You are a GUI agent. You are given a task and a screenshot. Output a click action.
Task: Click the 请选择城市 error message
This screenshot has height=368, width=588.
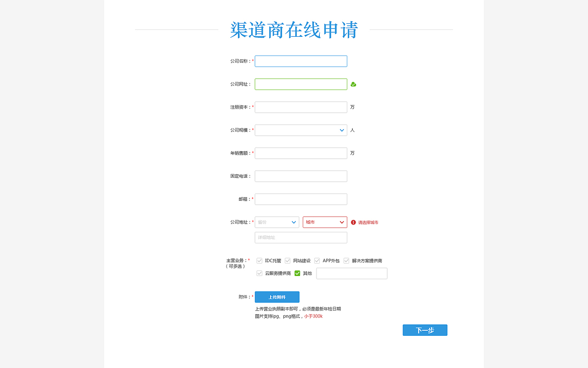pyautogui.click(x=368, y=222)
